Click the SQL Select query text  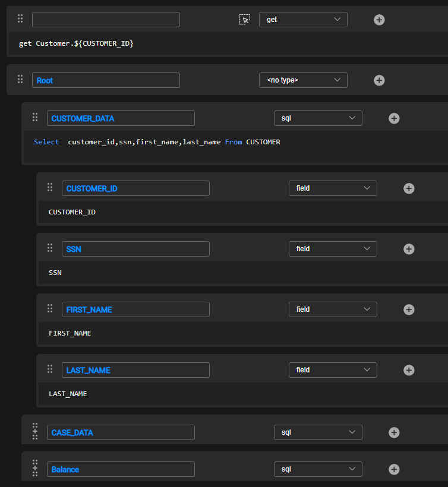(x=157, y=142)
